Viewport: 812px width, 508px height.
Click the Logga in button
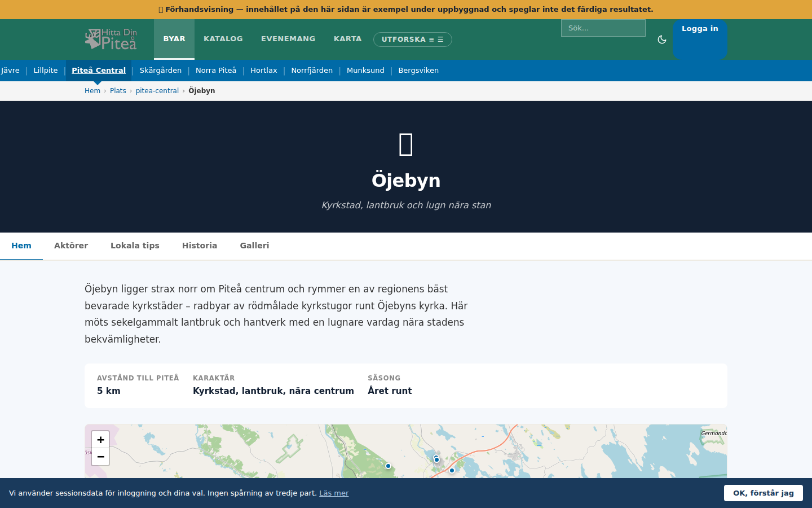coord(700,39)
